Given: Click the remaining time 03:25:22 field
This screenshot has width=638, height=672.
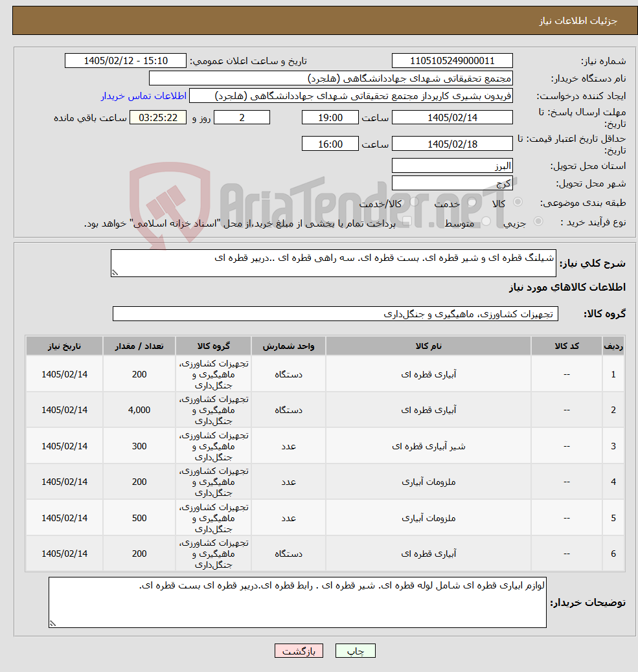Looking at the screenshot, I should [158, 117].
